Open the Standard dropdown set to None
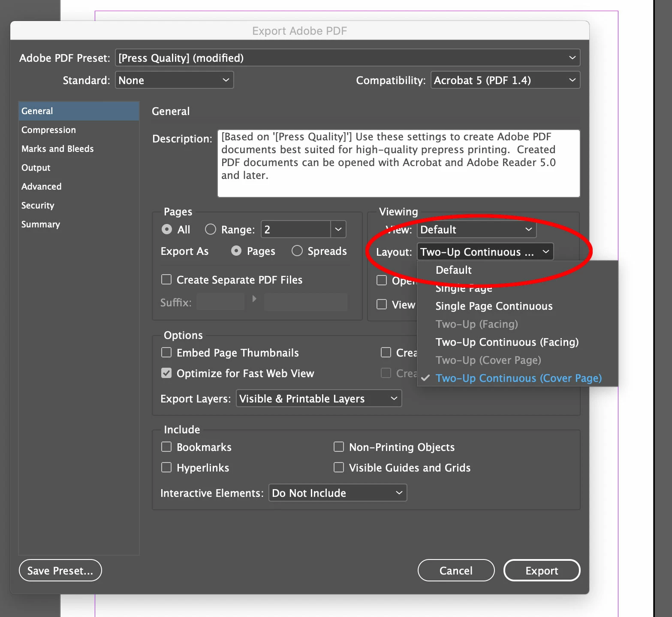Screen dimensions: 672x617 coord(174,80)
